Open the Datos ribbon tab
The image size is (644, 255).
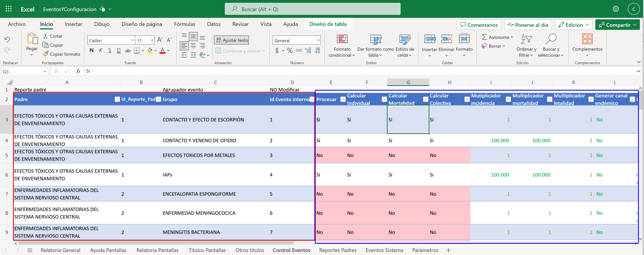(214, 24)
